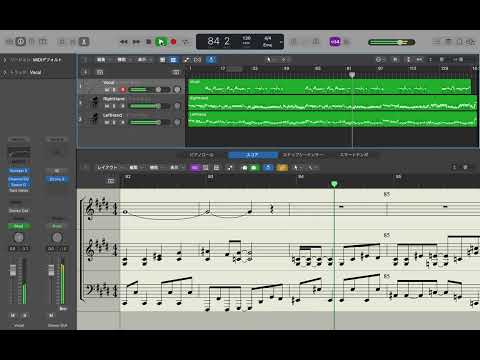Adjust the master volume slider
Image resolution: width=480 pixels, height=360 pixels.
tap(391, 42)
